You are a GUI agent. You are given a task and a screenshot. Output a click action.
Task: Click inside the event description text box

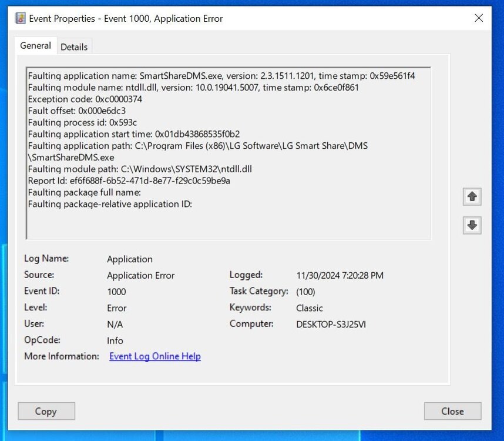click(x=229, y=153)
